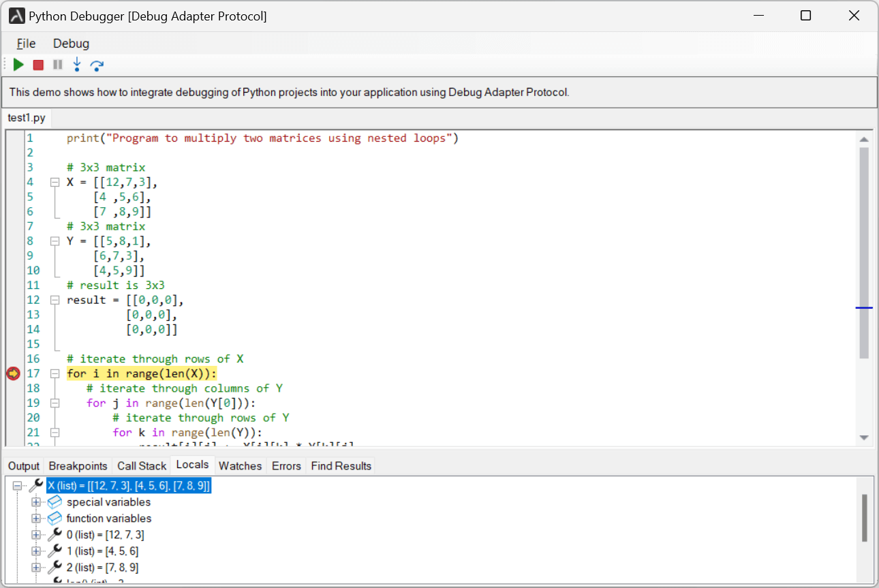Click 'for k in range(len(Y)):' code line

187,433
